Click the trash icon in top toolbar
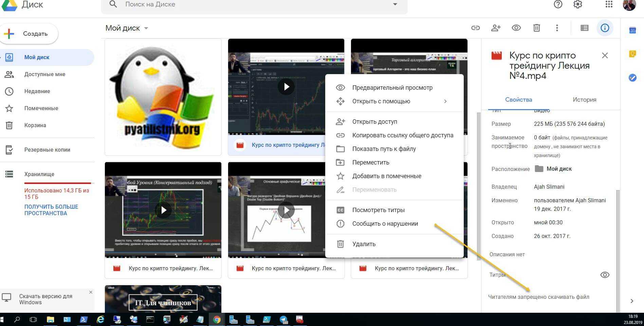The width and height of the screenshot is (644, 326). [x=536, y=28]
